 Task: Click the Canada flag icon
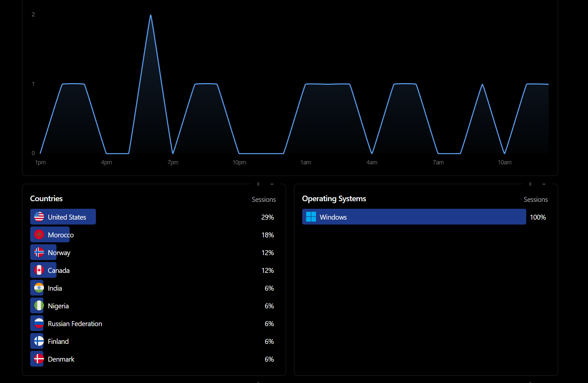click(39, 270)
